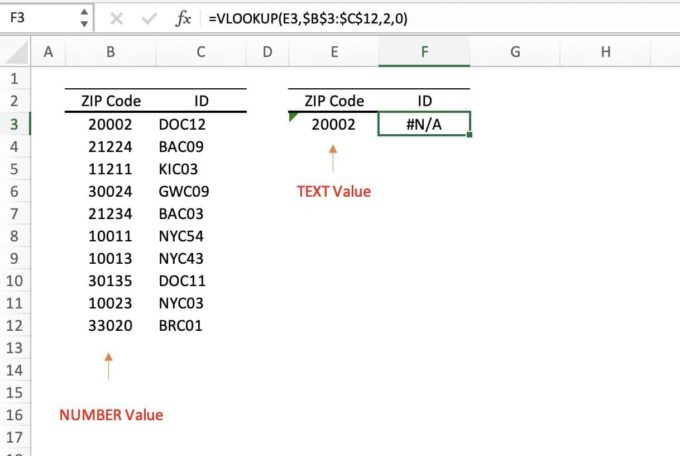Viewport: 680px width, 456px height.
Task: Click the red TEXT Value label
Action: [x=333, y=191]
